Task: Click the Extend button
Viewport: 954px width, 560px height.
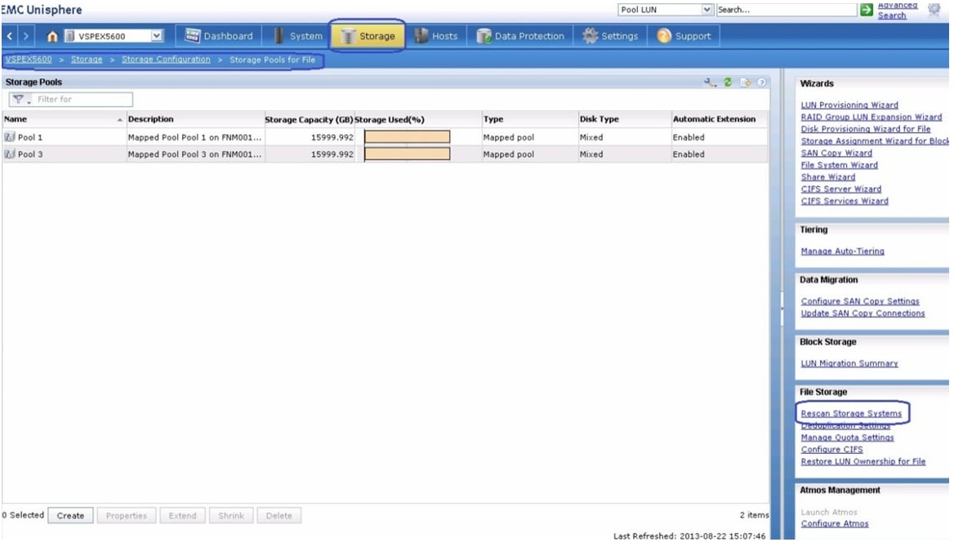Action: [x=182, y=516]
